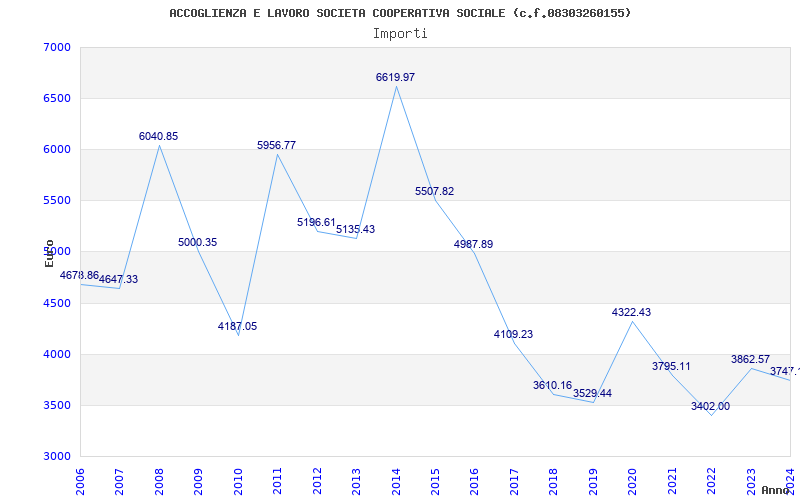Viewport: 800px width, 500px height.
Task: Click the 4987.89 data label
Action: point(473,244)
